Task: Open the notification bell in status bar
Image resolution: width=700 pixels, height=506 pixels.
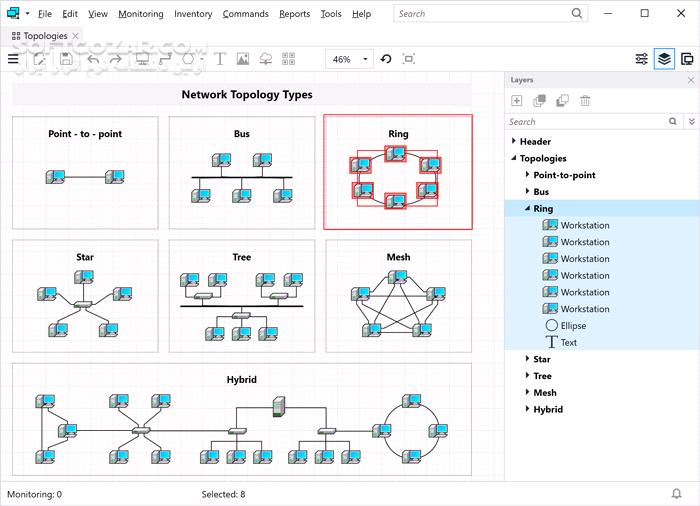Action: 677,493
